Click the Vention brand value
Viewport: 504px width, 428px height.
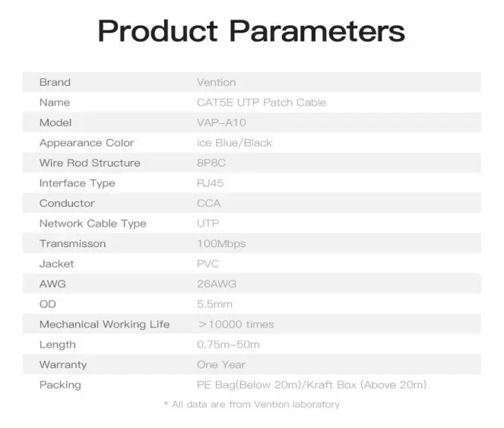coord(217,82)
